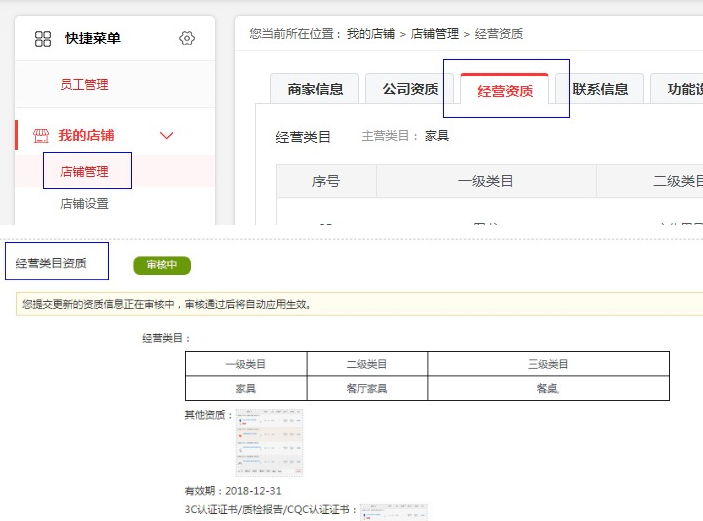Viewport: 703px width, 521px height.
Task: Open 员工管理 in the sidebar
Action: (84, 85)
